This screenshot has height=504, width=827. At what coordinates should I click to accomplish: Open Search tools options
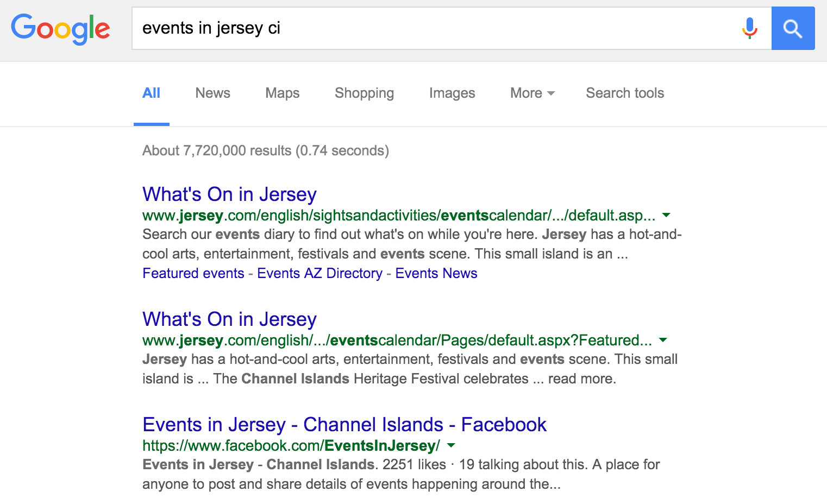tap(625, 93)
